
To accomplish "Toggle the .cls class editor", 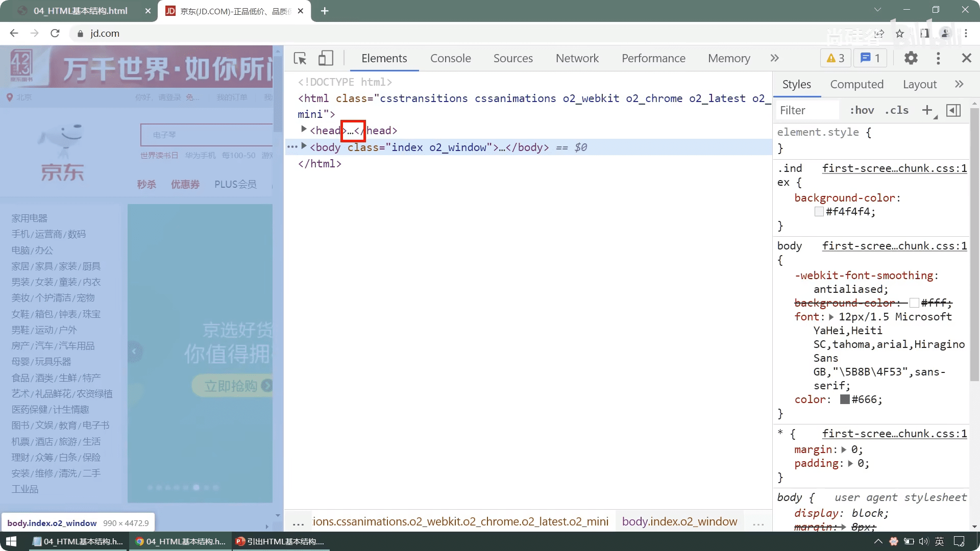I will (x=897, y=110).
